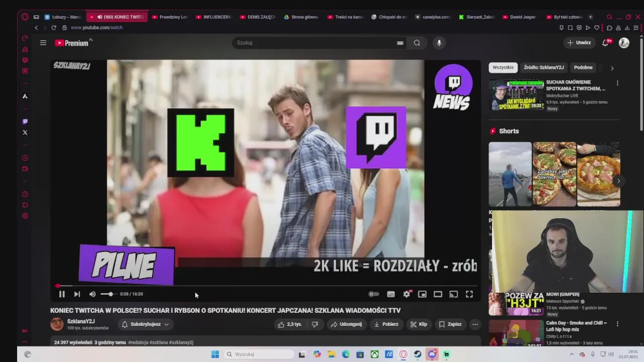Switch to canalplus.com browser tab
The height and width of the screenshot is (362, 644).
pos(433,17)
